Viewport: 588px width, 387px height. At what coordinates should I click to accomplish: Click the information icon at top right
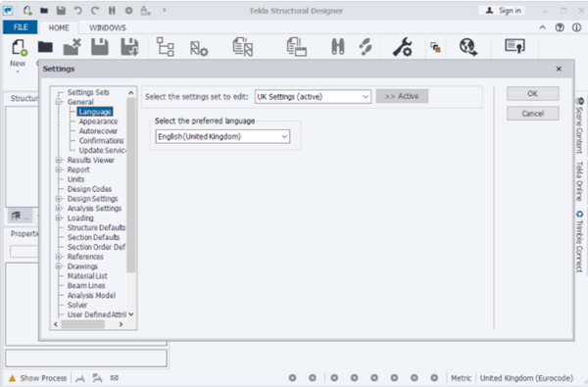pos(576,27)
